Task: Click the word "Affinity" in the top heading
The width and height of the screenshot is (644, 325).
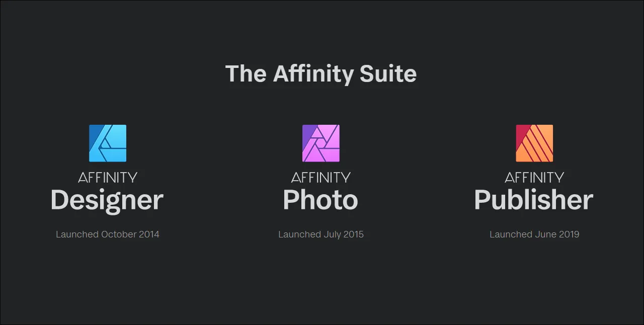Action: tap(313, 75)
